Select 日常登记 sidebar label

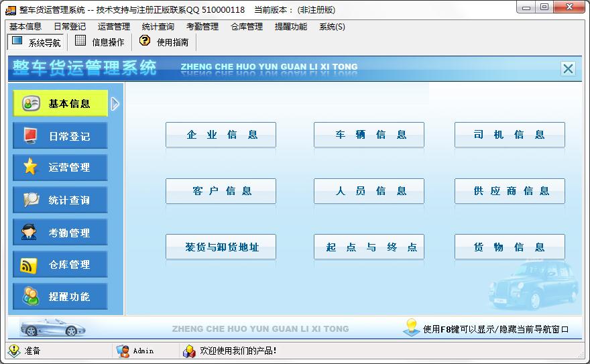coord(69,136)
